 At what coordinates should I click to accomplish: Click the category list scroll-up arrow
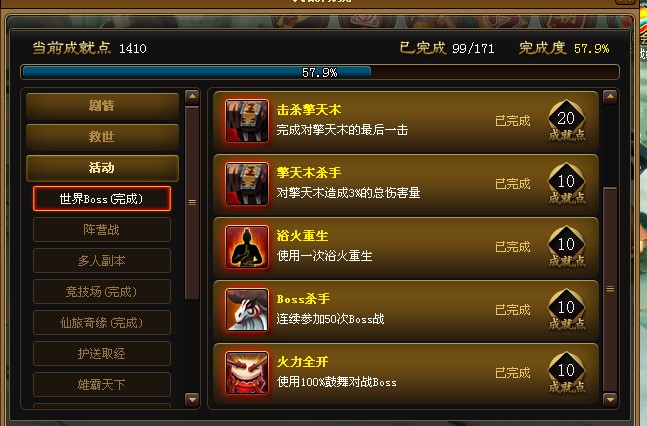pos(192,97)
